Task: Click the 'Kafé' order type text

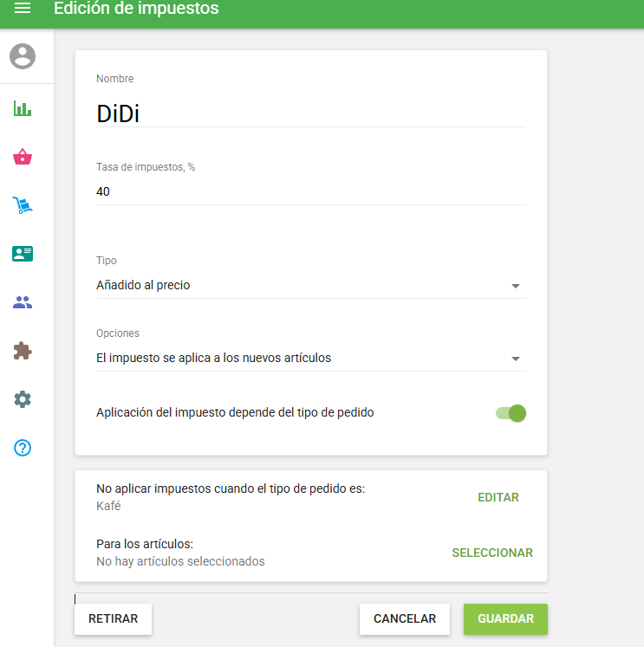Action: point(108,506)
